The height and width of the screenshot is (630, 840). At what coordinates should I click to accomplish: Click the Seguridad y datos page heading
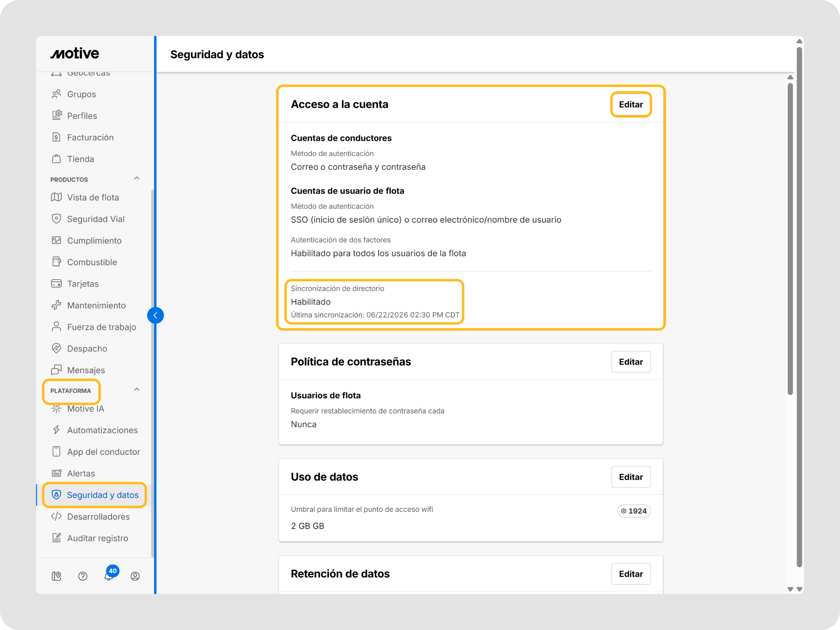click(217, 55)
